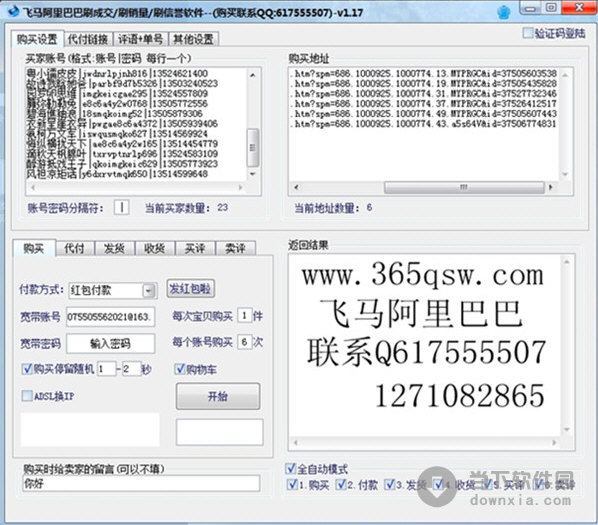Open the 买评 tab
This screenshot has height=525, width=598.
point(195,249)
